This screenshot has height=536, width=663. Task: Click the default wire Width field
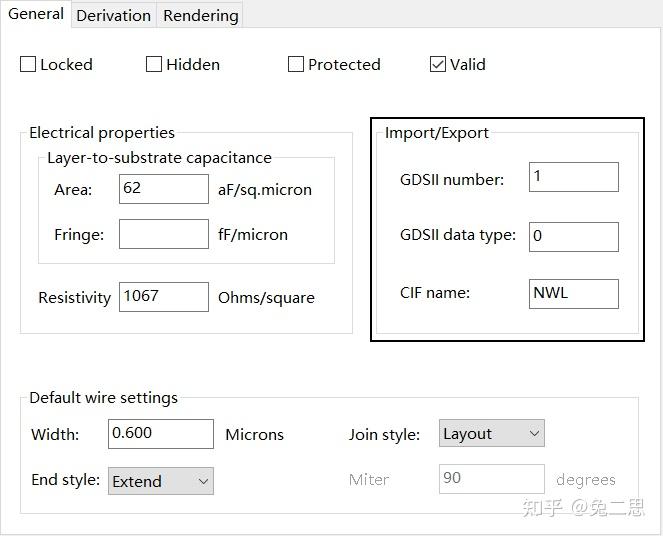[x=161, y=434]
